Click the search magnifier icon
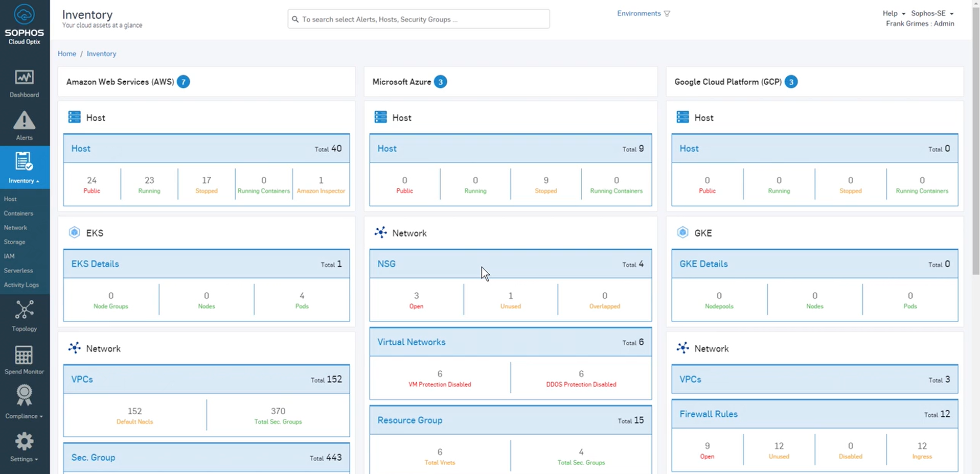980x474 pixels. pyautogui.click(x=295, y=19)
